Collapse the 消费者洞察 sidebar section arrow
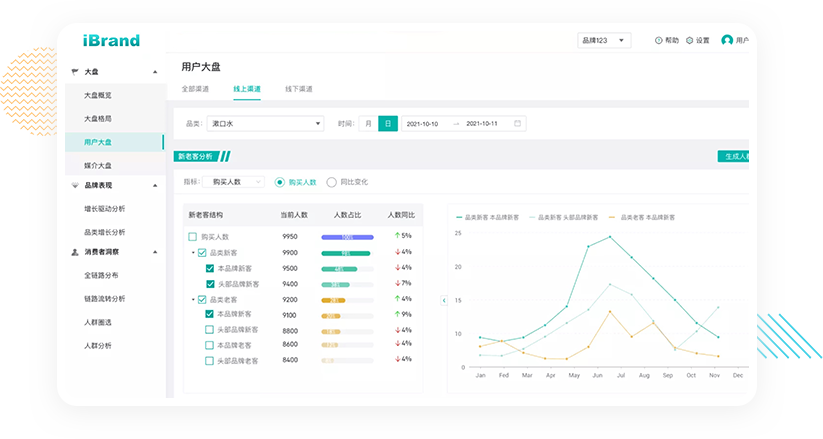The width and height of the screenshot is (823, 439). [155, 252]
